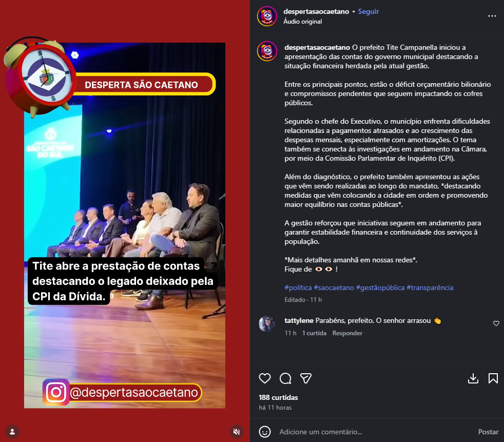View who liked via 188 curtidas

tap(278, 397)
